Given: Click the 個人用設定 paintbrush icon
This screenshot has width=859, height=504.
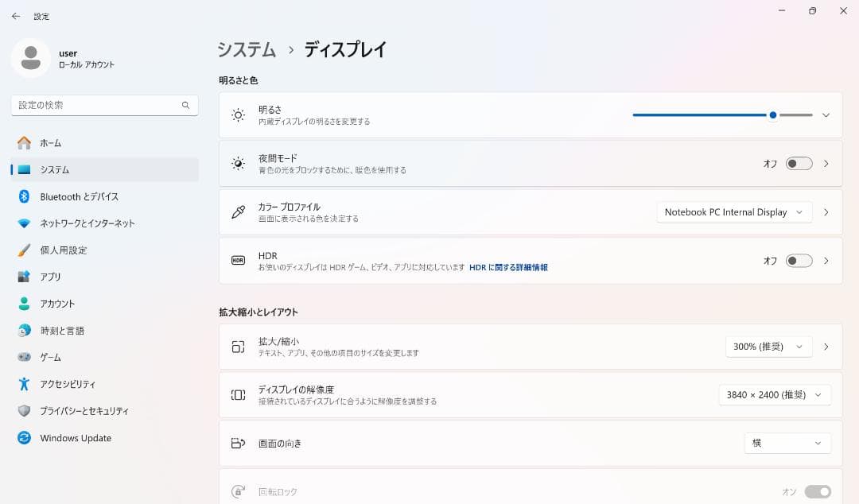Looking at the screenshot, I should pos(24,250).
